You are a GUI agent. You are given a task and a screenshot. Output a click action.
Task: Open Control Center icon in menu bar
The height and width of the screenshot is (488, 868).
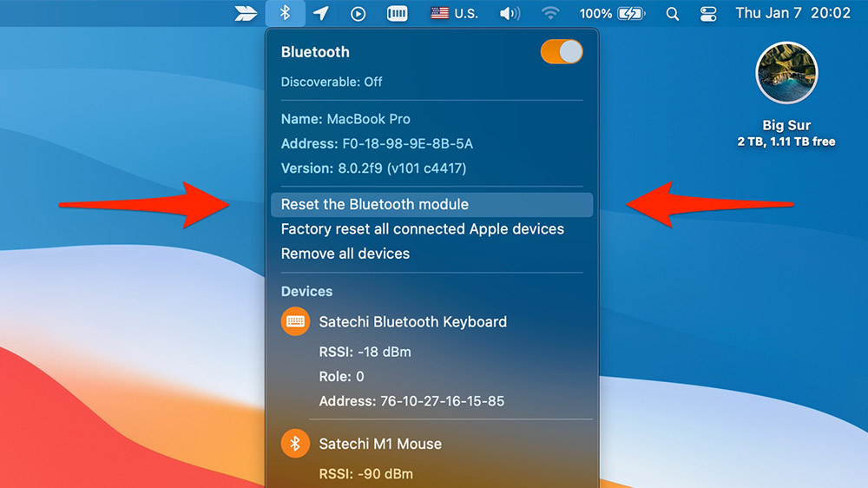pos(708,14)
